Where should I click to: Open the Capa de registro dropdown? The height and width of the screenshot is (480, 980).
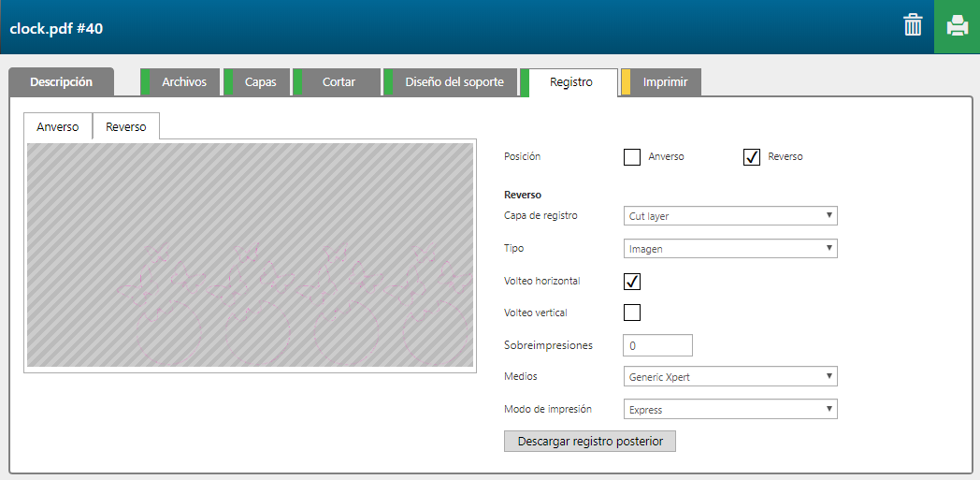pos(729,216)
